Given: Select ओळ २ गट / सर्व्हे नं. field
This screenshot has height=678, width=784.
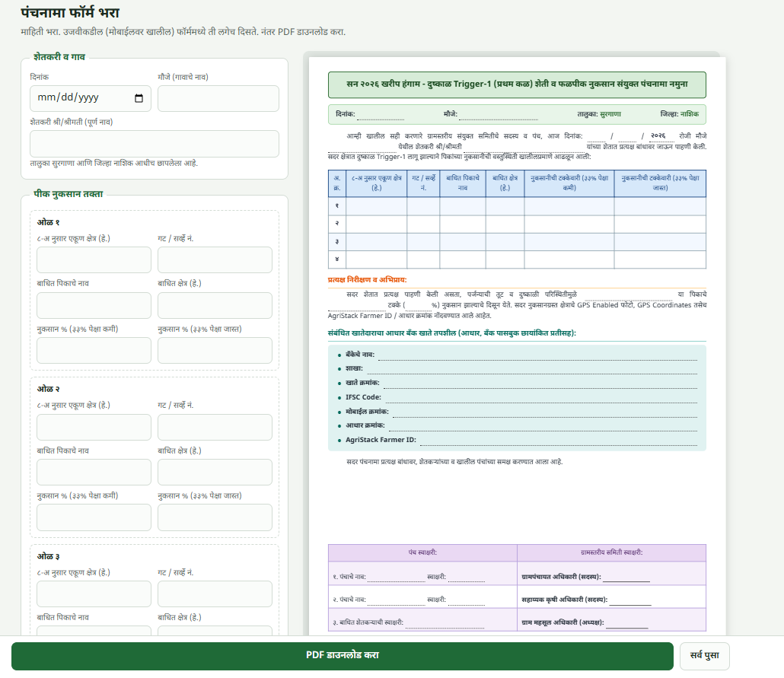Looking at the screenshot, I should [x=215, y=427].
